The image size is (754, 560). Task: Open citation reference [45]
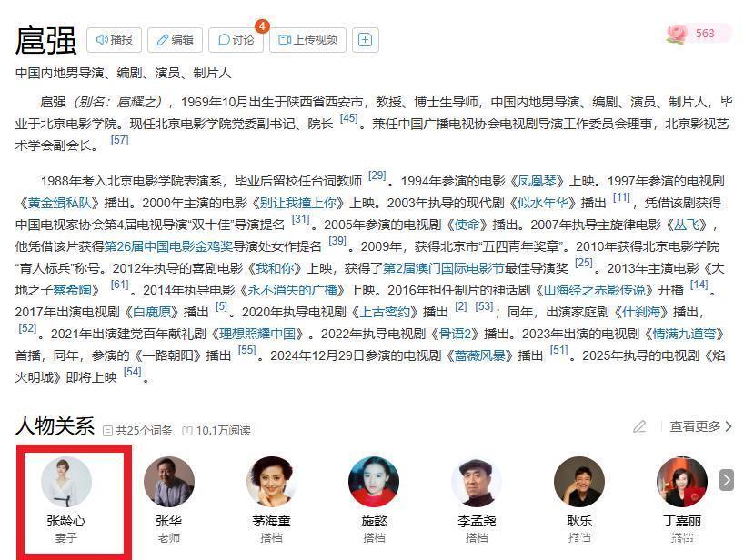point(349,118)
